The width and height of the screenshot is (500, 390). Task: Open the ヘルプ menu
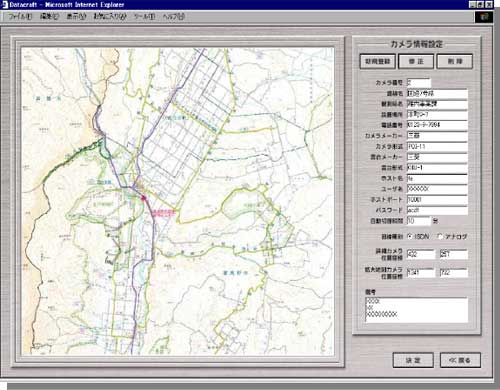pyautogui.click(x=173, y=16)
